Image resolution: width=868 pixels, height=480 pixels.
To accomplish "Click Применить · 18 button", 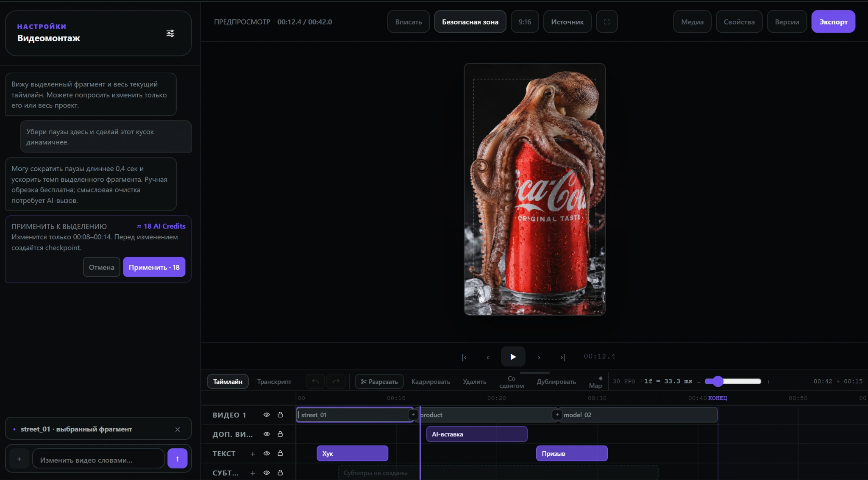I will (154, 267).
